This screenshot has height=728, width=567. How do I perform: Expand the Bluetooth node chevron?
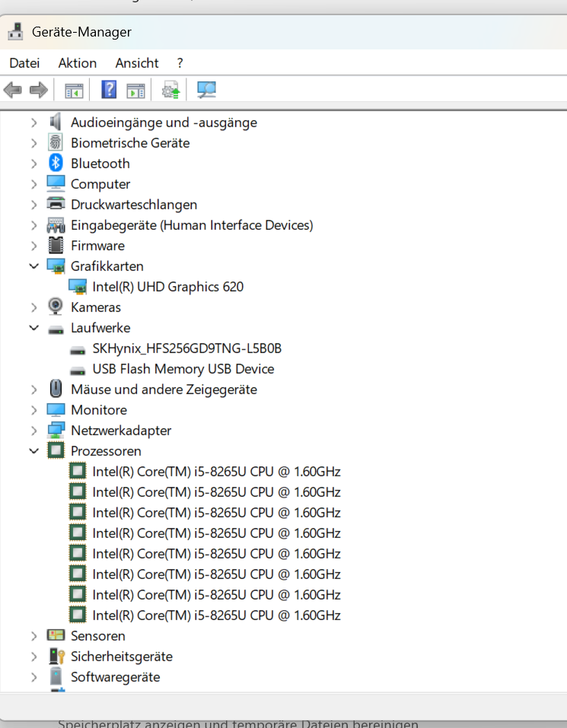[x=33, y=164]
